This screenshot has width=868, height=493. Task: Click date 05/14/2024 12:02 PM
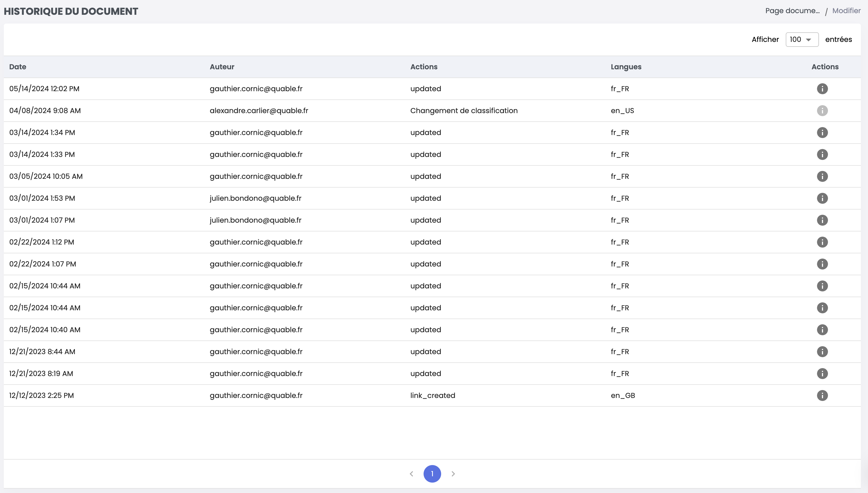point(44,89)
